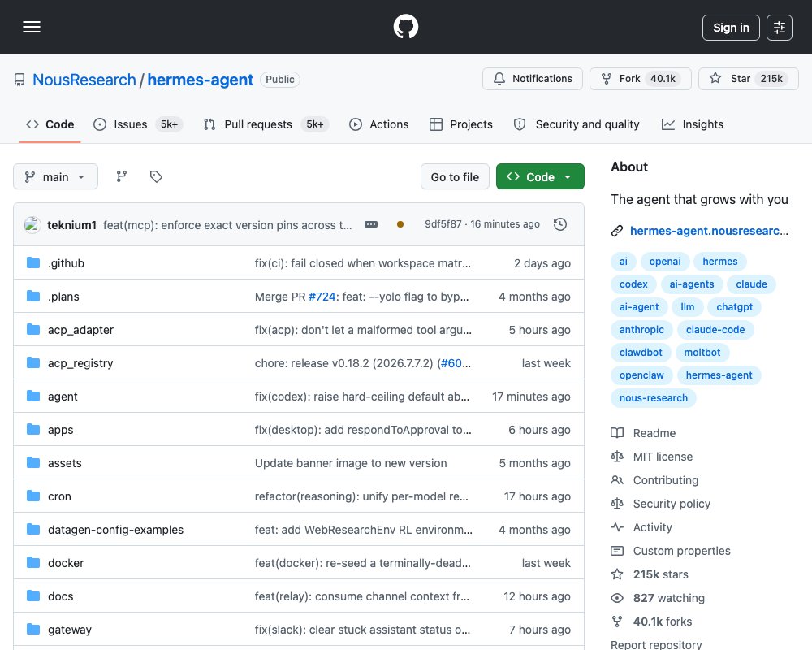This screenshot has width=812, height=650.
Task: Open the Insights tab
Action: pyautogui.click(x=693, y=124)
